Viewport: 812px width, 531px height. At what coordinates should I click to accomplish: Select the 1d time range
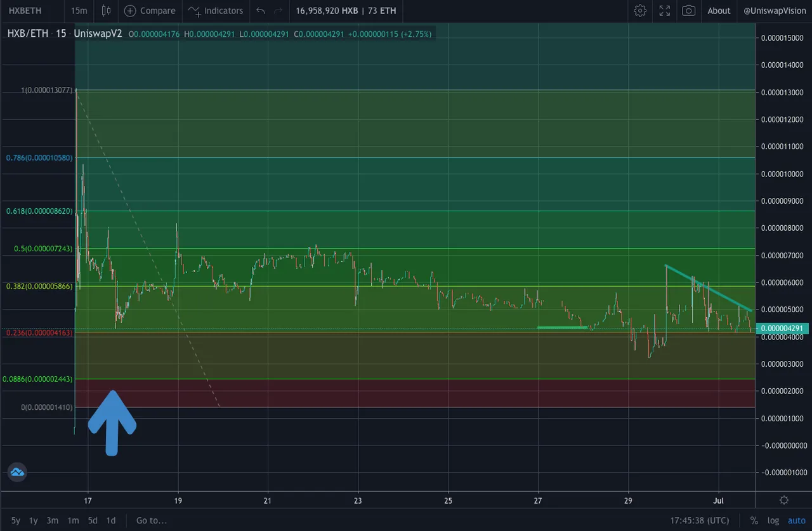[x=111, y=520]
